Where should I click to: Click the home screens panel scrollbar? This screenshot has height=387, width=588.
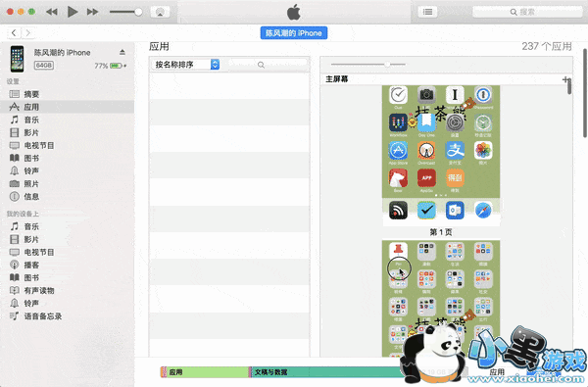(569, 87)
